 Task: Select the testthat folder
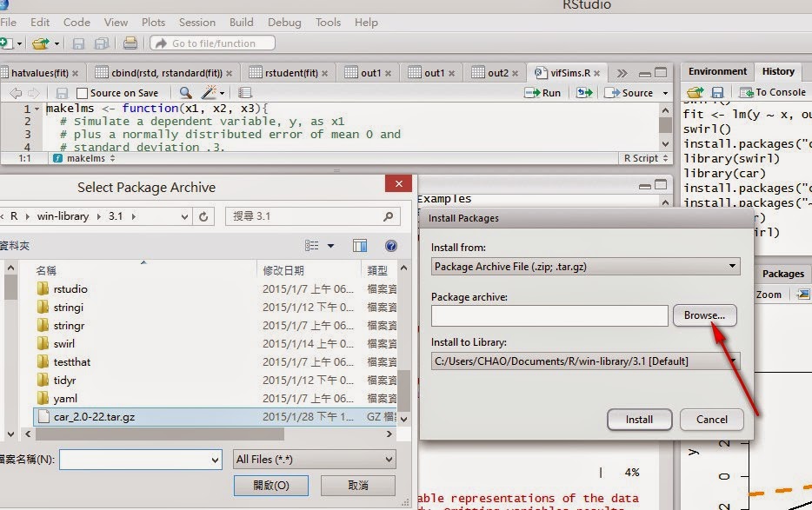(72, 362)
